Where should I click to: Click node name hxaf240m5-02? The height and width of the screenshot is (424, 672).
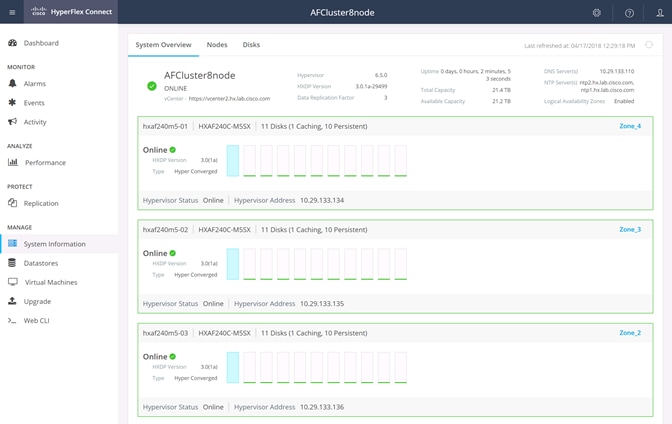point(165,230)
